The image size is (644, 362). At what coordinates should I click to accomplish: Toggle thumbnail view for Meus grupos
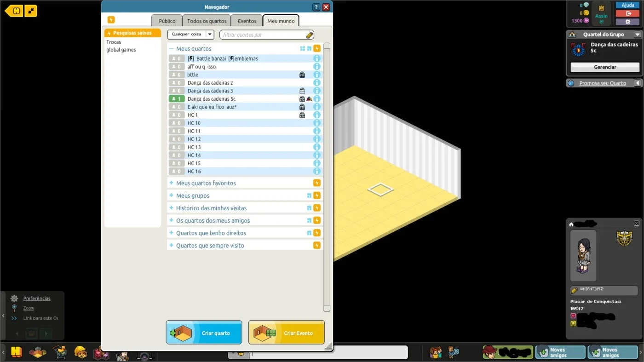309,195
